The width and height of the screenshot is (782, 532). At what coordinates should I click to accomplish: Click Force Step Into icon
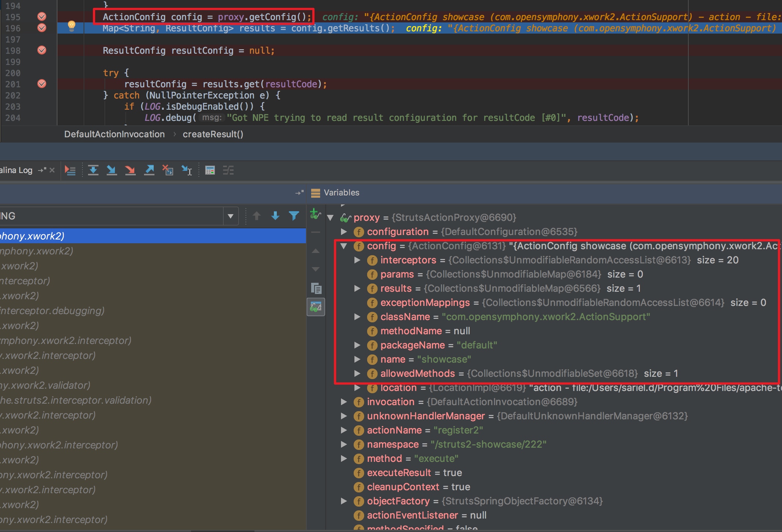tap(130, 170)
